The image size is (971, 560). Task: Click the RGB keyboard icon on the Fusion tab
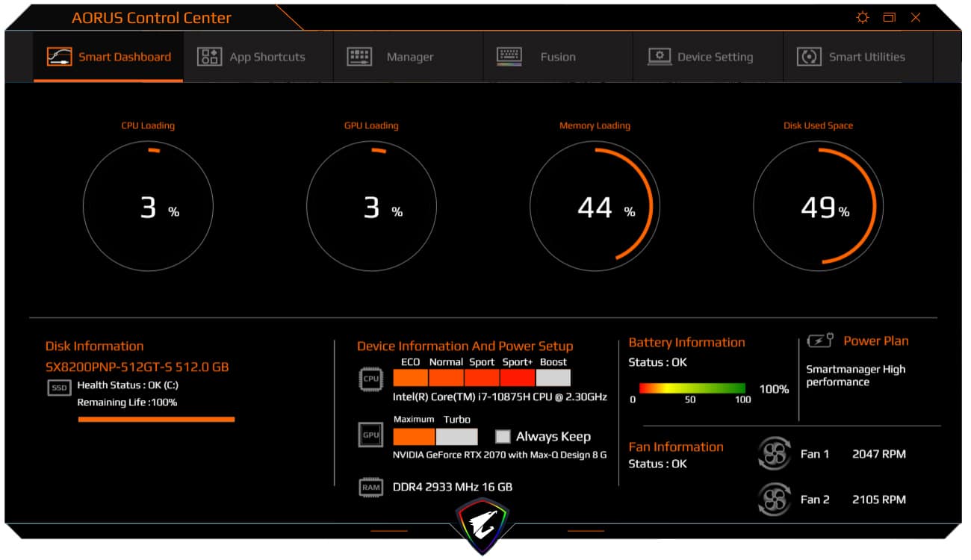point(509,56)
